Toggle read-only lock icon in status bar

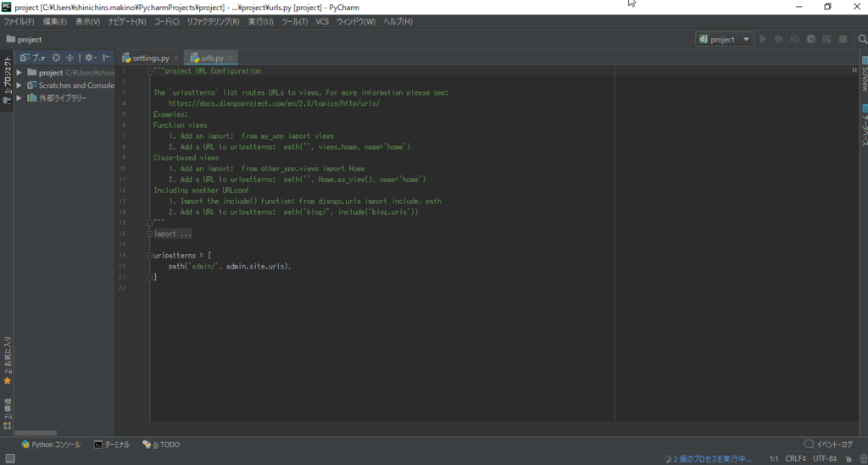click(x=849, y=459)
